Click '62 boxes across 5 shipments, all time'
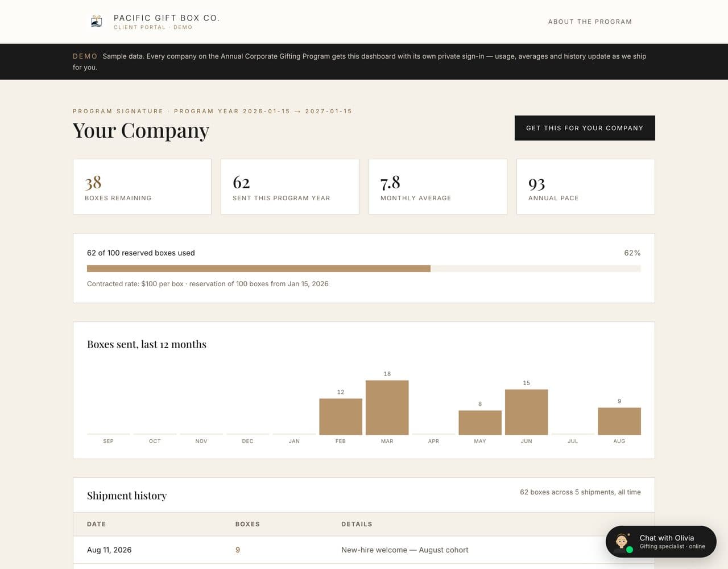This screenshot has height=569, width=728. [x=580, y=492]
